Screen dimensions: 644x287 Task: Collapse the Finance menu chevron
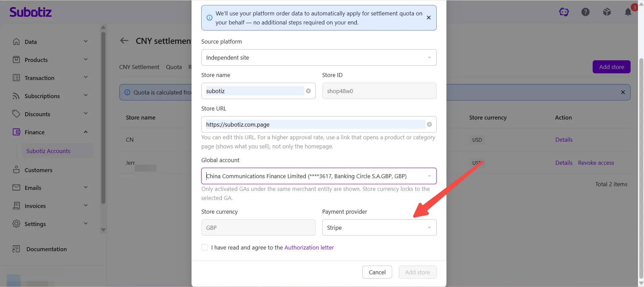(86, 132)
